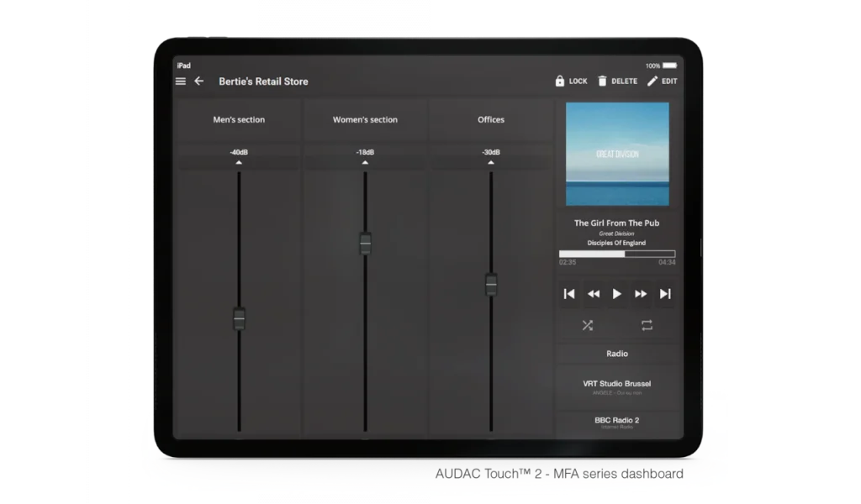The height and width of the screenshot is (504, 861).
Task: Toggle repeat playback mode
Action: coord(647,325)
